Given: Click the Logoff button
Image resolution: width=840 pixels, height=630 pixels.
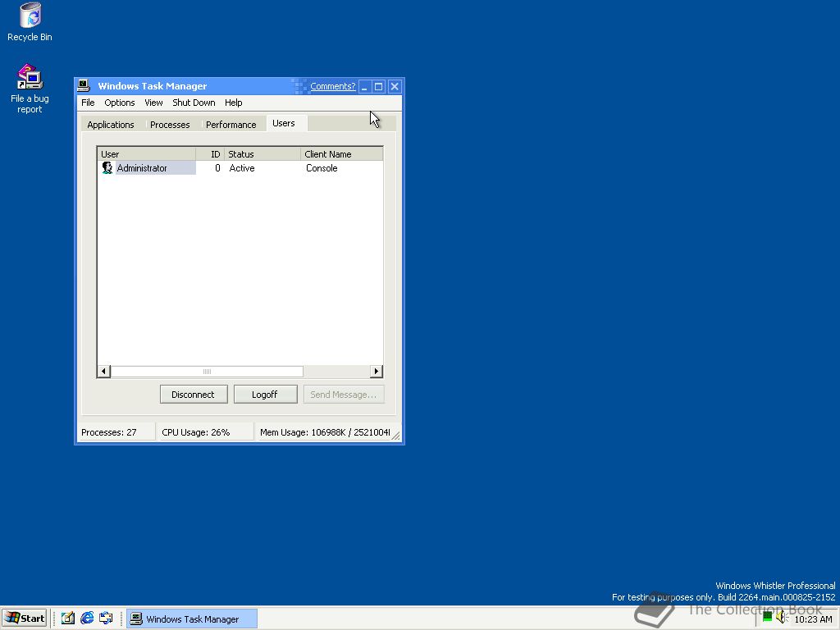Looking at the screenshot, I should pyautogui.click(x=265, y=395).
